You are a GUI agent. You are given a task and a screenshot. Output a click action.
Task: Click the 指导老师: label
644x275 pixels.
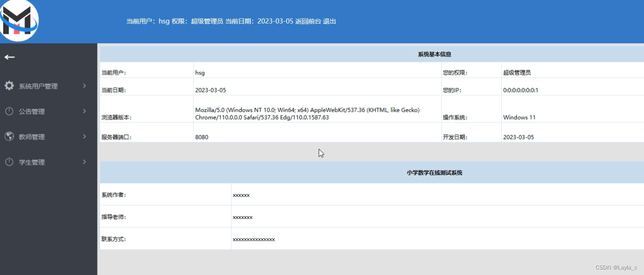114,217
